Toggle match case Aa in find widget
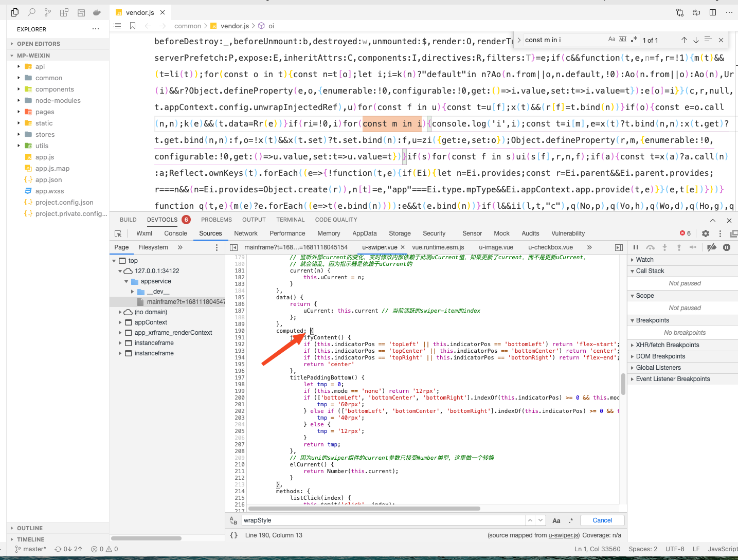This screenshot has height=560, width=738. click(x=611, y=40)
